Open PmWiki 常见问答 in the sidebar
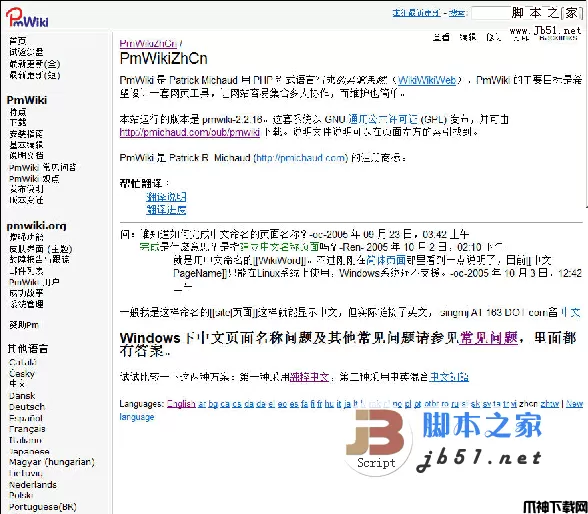The height and width of the screenshot is (514, 588). coord(42,167)
